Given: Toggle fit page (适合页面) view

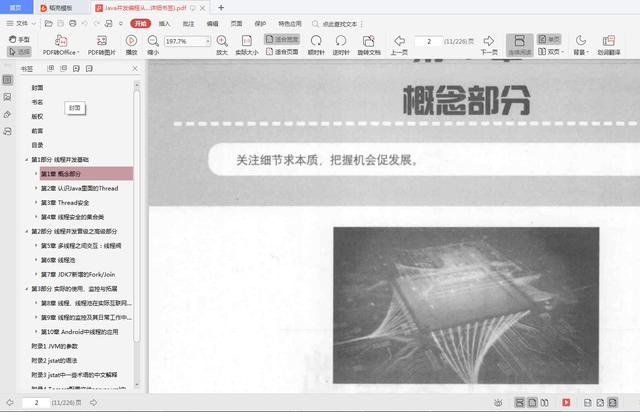Looking at the screenshot, I should tap(282, 51).
